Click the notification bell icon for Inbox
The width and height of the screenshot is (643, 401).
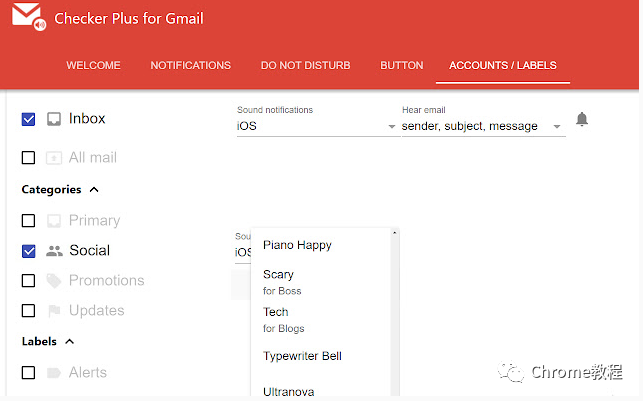pos(581,119)
